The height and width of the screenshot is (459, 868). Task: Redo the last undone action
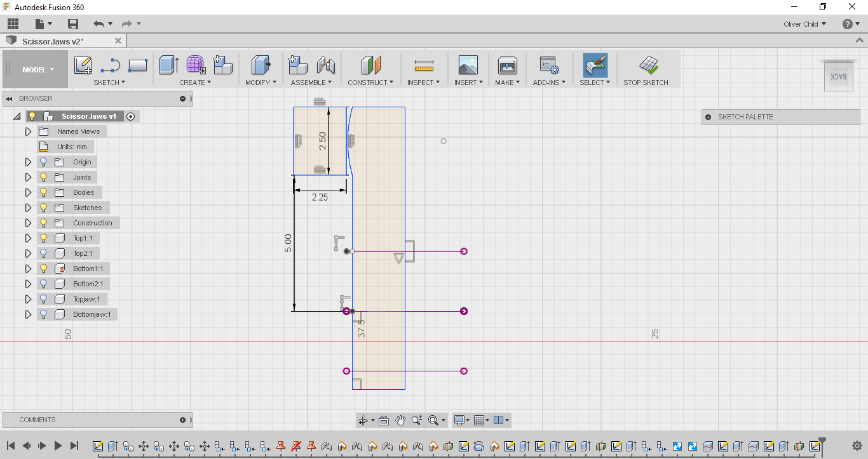coord(127,24)
